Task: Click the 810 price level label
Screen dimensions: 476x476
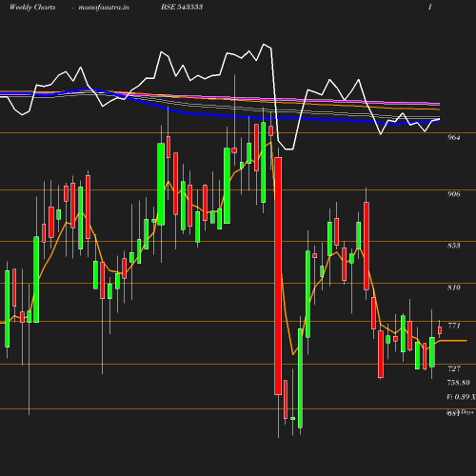Action: 453,288
